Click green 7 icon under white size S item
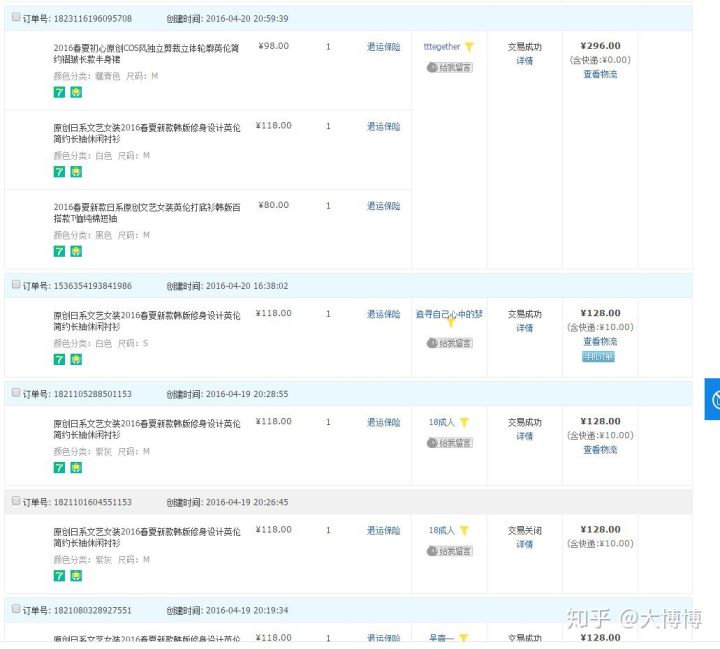720x649 pixels. [59, 359]
